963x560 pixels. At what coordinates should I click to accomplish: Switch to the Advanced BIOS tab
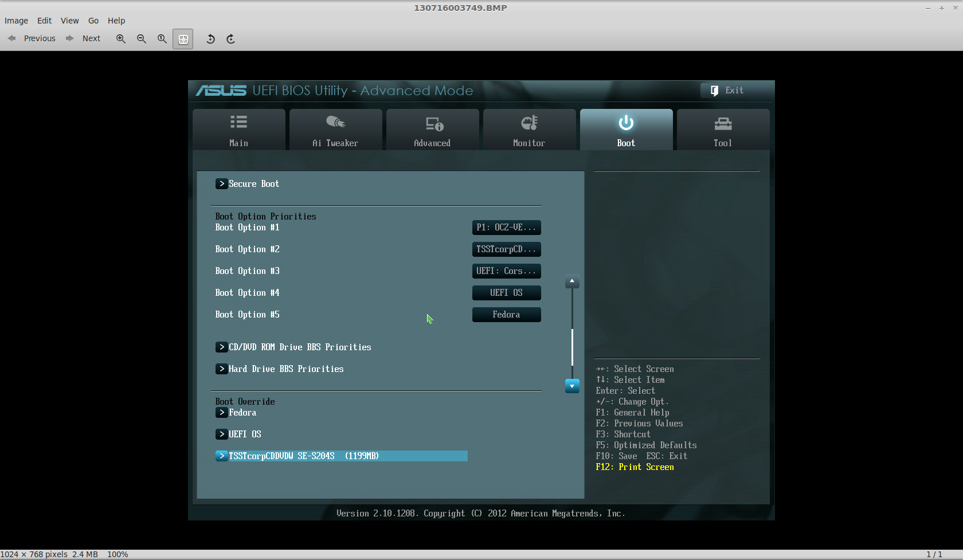click(433, 130)
